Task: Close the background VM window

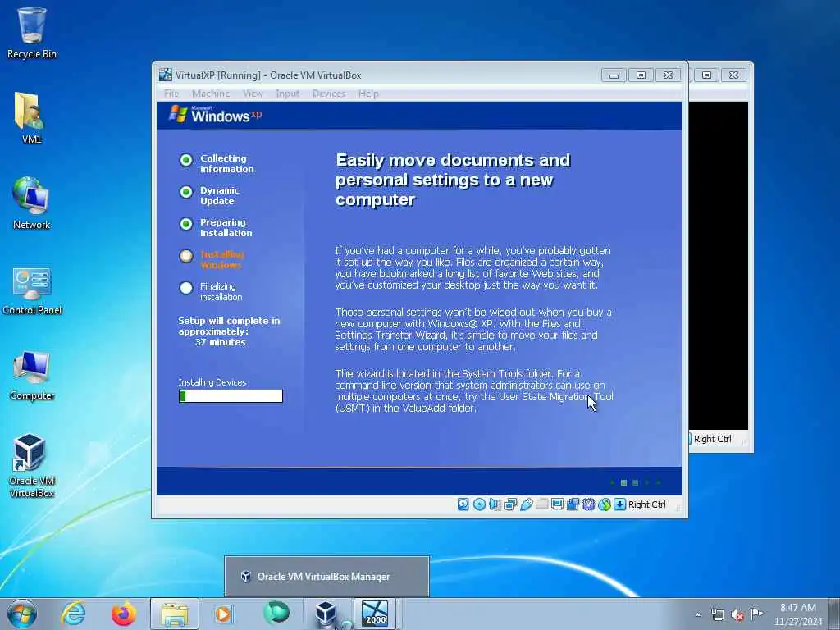Action: pyautogui.click(x=734, y=75)
